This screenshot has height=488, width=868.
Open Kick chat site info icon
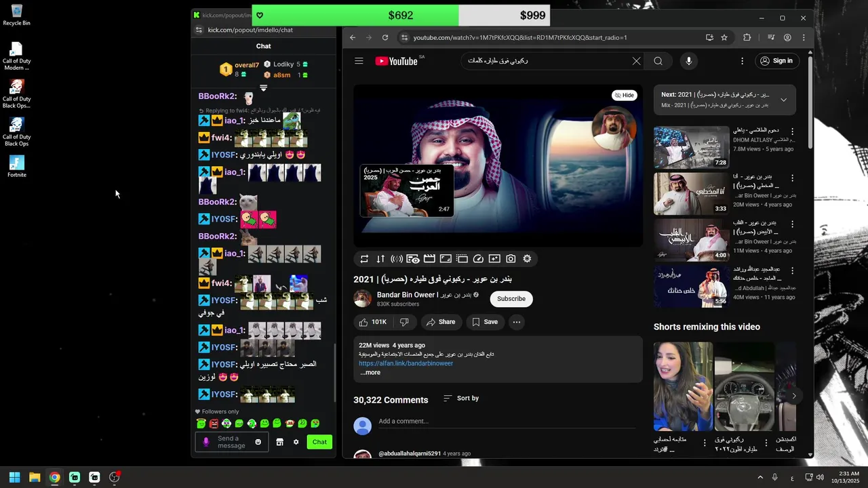coord(199,30)
